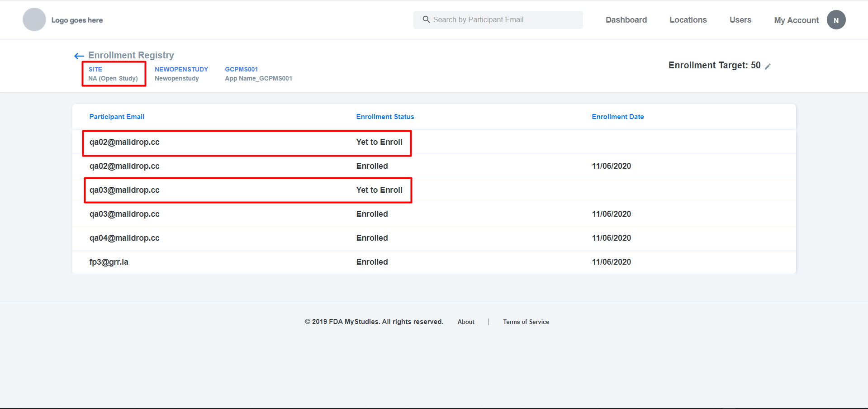The image size is (868, 409).
Task: Sort by the Enrollment Status column header
Action: [385, 116]
